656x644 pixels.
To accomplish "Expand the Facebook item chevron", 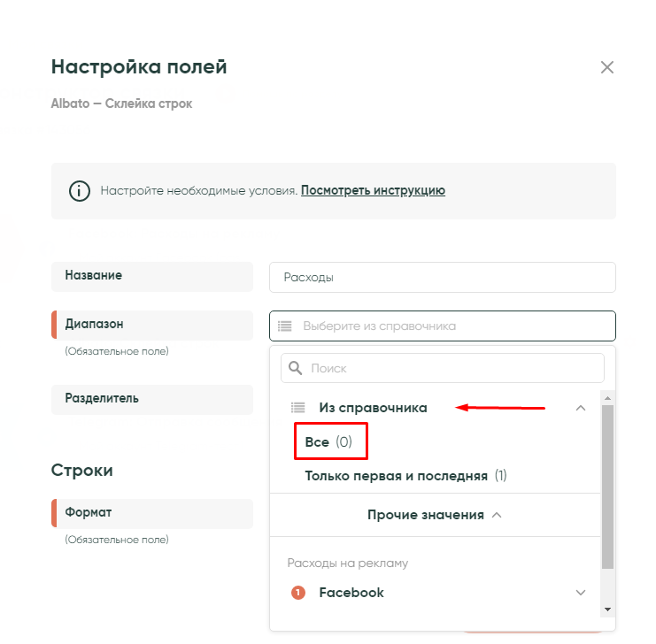I will 581,593.
